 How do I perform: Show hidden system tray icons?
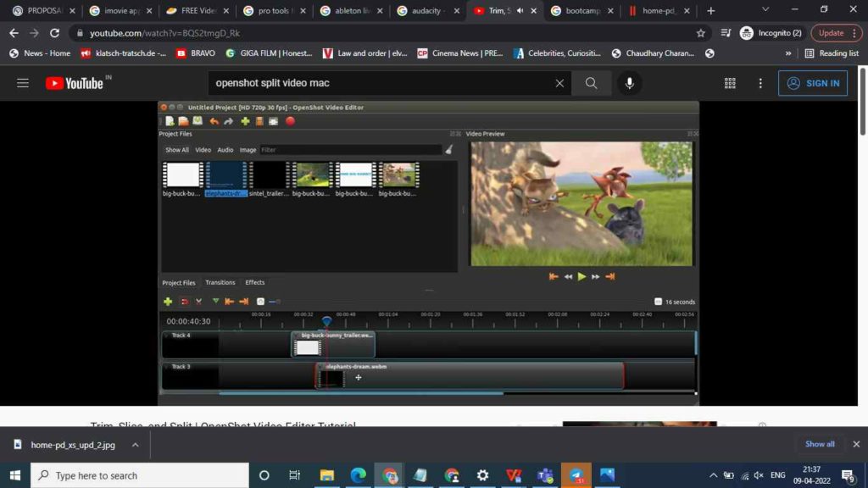pyautogui.click(x=713, y=475)
